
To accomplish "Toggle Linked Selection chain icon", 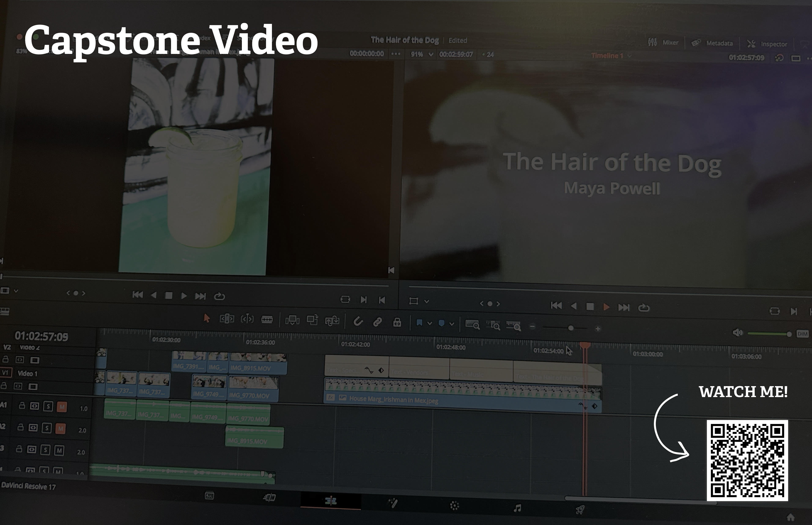I will coord(377,322).
